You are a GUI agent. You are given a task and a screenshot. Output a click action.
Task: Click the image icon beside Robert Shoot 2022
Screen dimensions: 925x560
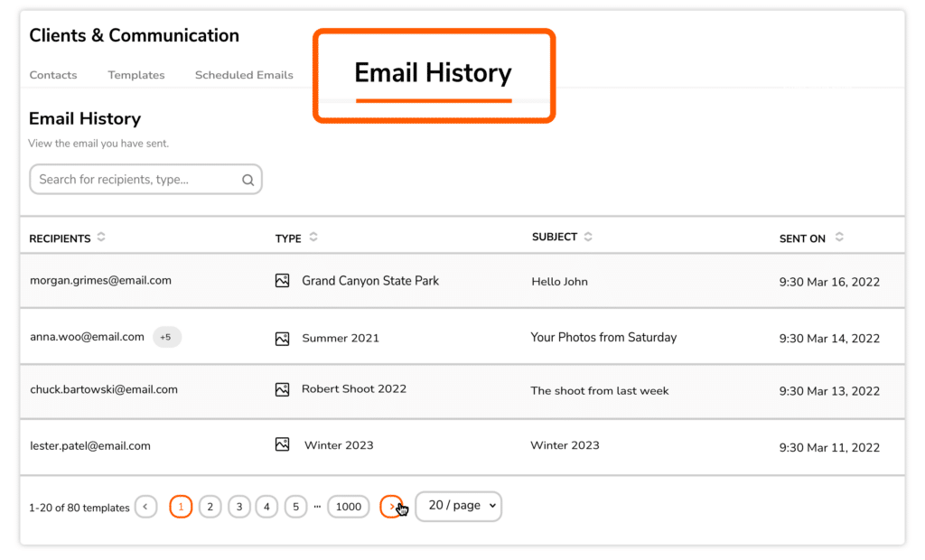point(281,389)
